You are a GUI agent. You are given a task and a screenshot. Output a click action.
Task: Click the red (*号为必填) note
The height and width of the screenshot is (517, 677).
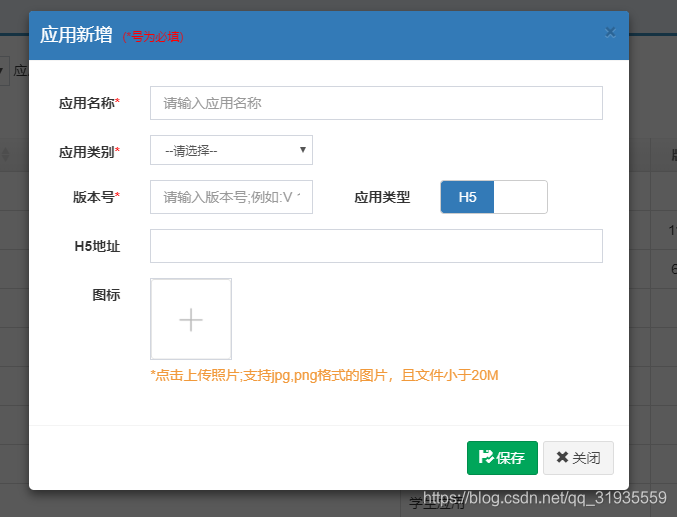click(x=153, y=37)
